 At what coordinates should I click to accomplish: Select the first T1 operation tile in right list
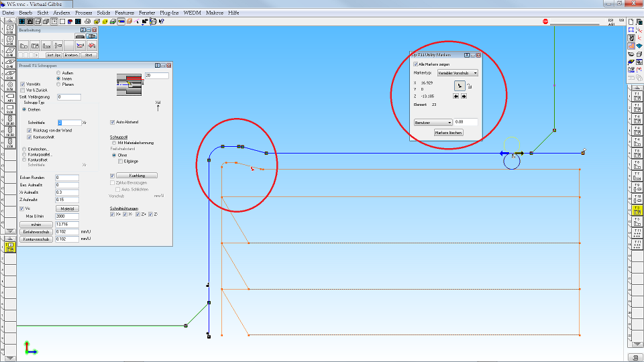[637, 97]
